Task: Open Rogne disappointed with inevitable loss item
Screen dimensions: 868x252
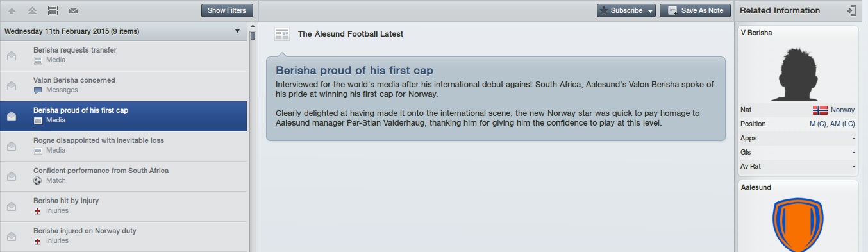Action: coord(124,146)
